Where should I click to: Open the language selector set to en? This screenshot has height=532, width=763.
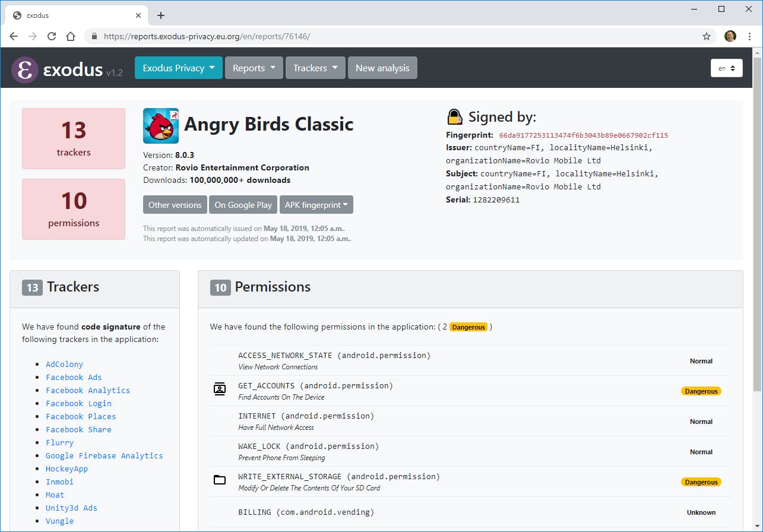(x=727, y=68)
